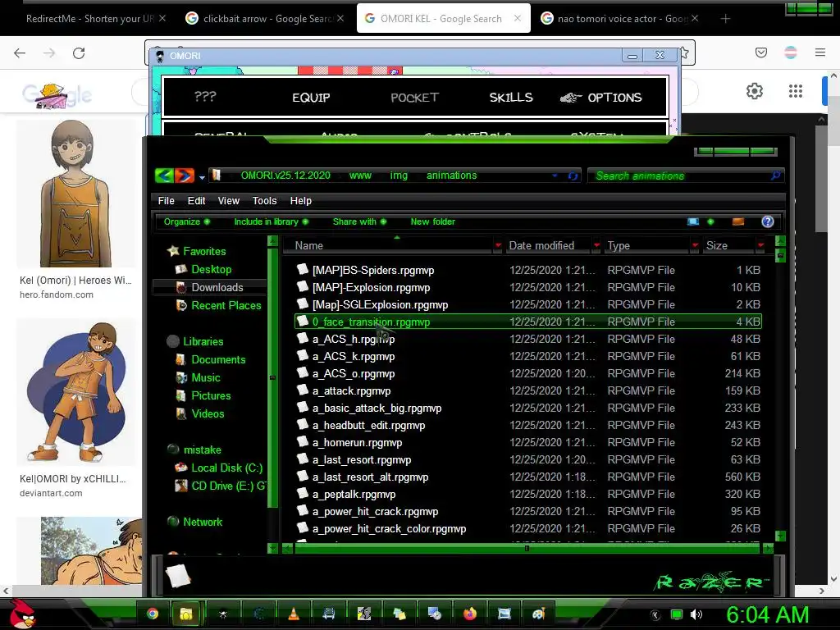Go forward with the orange Explorer arrow
This screenshot has width=840, height=630.
pyautogui.click(x=185, y=176)
